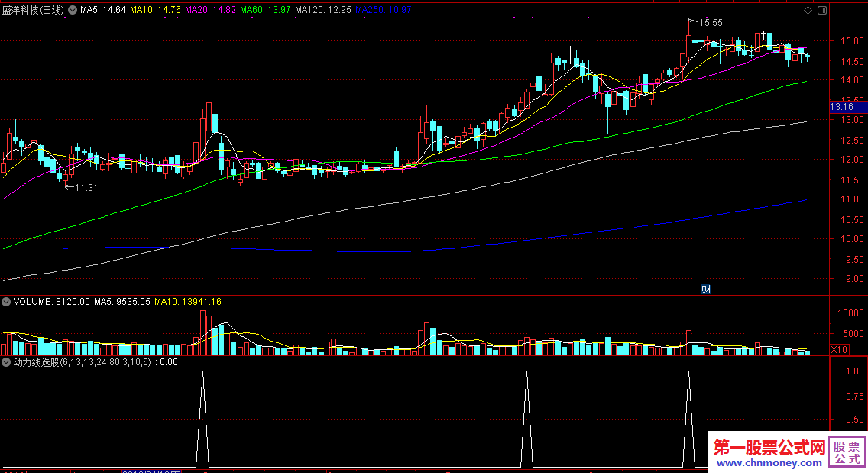Click the 11.31 low price label
This screenshot has height=473, width=868.
coord(86,188)
